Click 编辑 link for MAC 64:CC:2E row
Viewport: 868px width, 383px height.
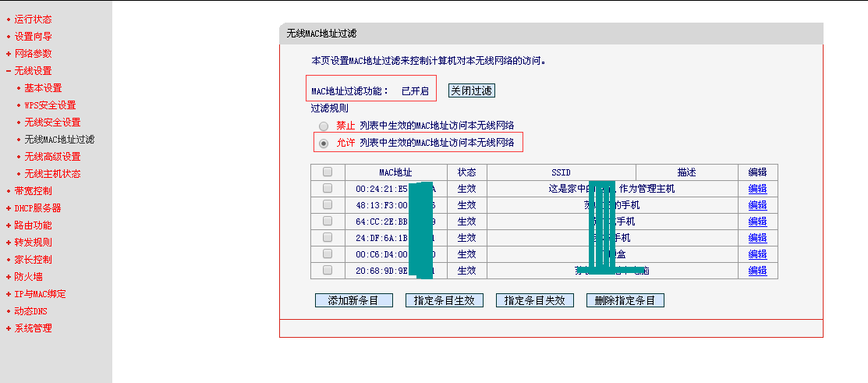pyautogui.click(x=758, y=222)
